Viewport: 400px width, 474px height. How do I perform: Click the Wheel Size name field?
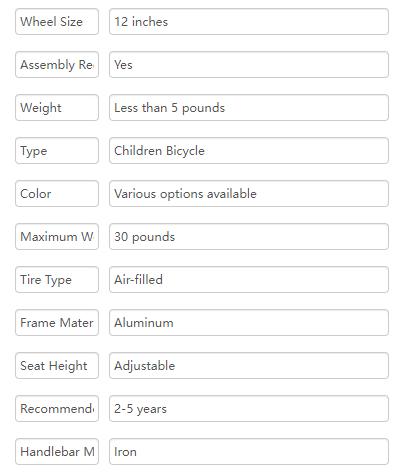(57, 22)
